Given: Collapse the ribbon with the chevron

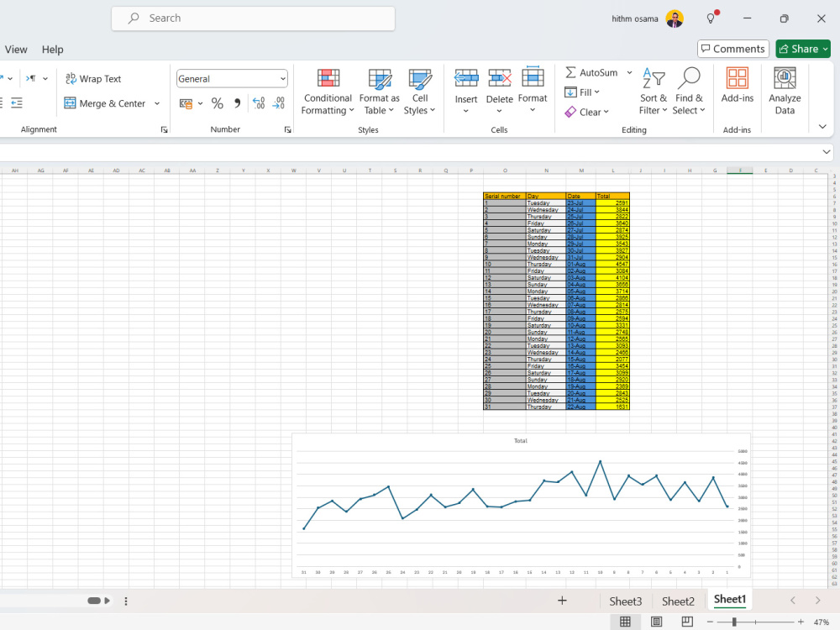Looking at the screenshot, I should (x=822, y=127).
